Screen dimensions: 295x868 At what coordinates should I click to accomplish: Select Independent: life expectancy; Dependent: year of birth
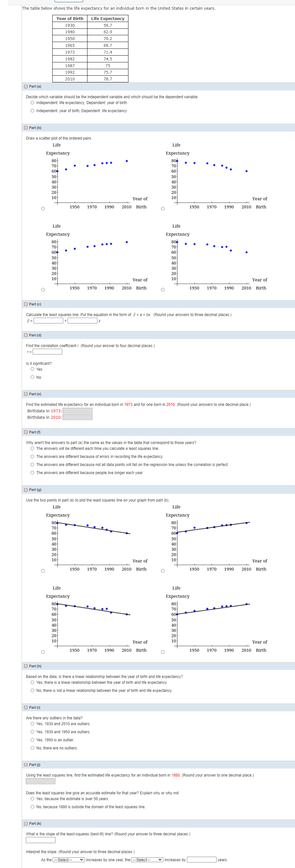[32, 103]
